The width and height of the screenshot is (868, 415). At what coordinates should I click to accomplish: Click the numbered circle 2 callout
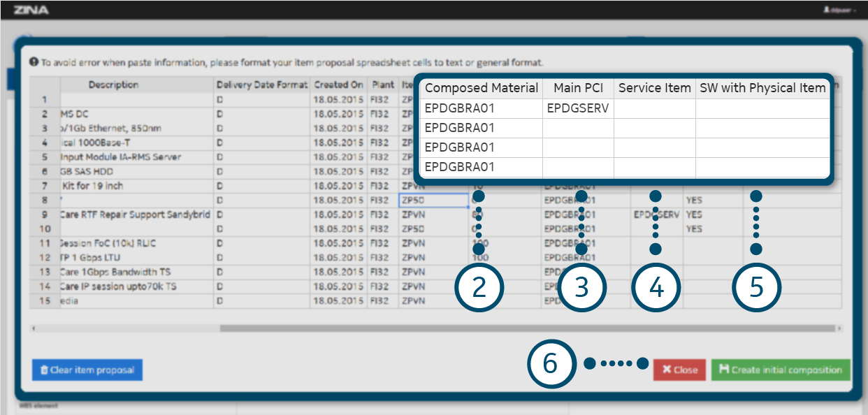[x=479, y=289]
